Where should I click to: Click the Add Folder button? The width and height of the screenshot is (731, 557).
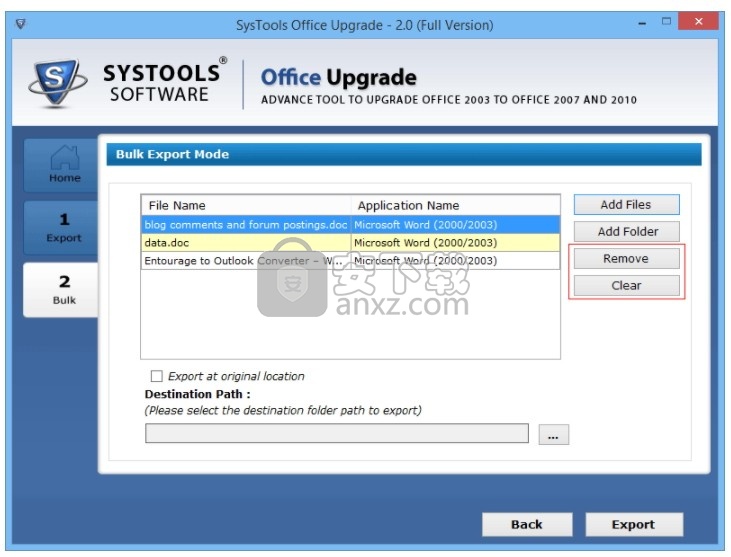tap(626, 232)
